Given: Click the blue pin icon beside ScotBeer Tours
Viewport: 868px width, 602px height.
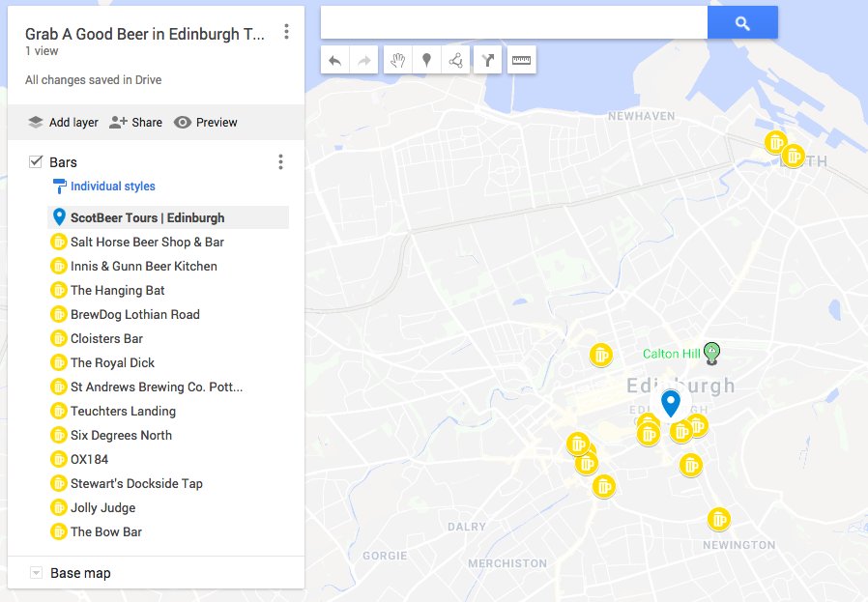Looking at the screenshot, I should (x=59, y=216).
